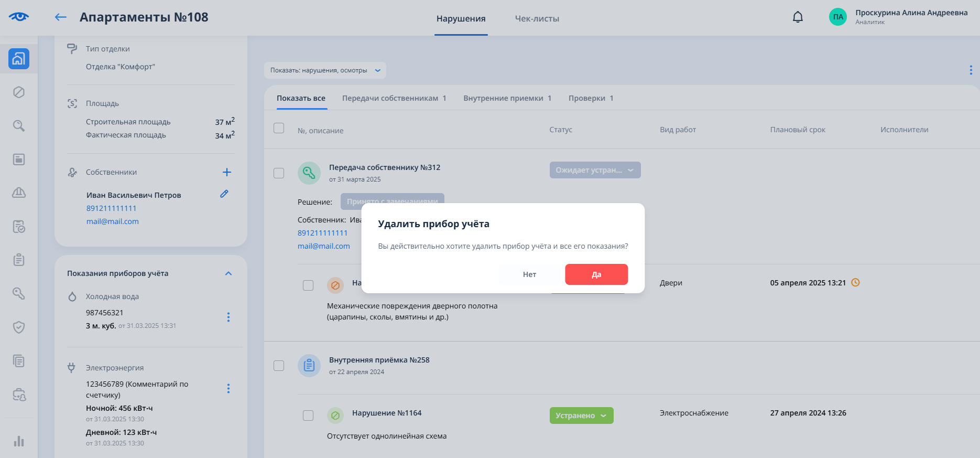Collapse the Показания приборов учёта section
The image size is (980, 458).
click(228, 273)
